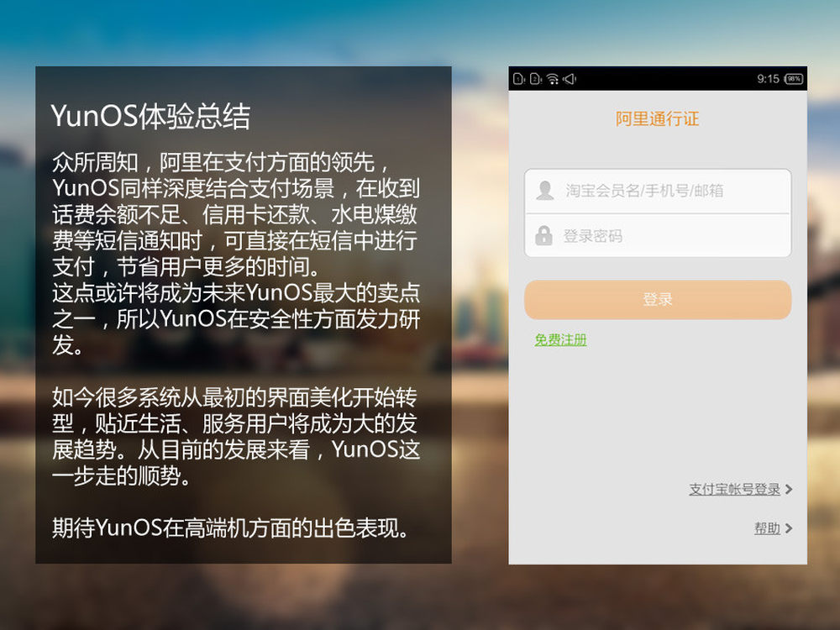
Task: Open the 免费注册 registration link
Action: (560, 339)
